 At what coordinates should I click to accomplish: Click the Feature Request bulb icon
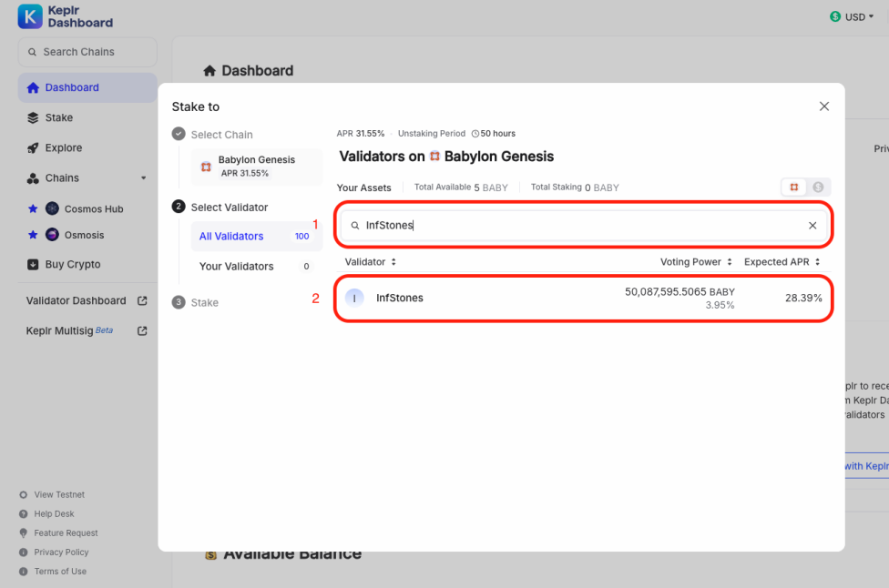tap(24, 533)
